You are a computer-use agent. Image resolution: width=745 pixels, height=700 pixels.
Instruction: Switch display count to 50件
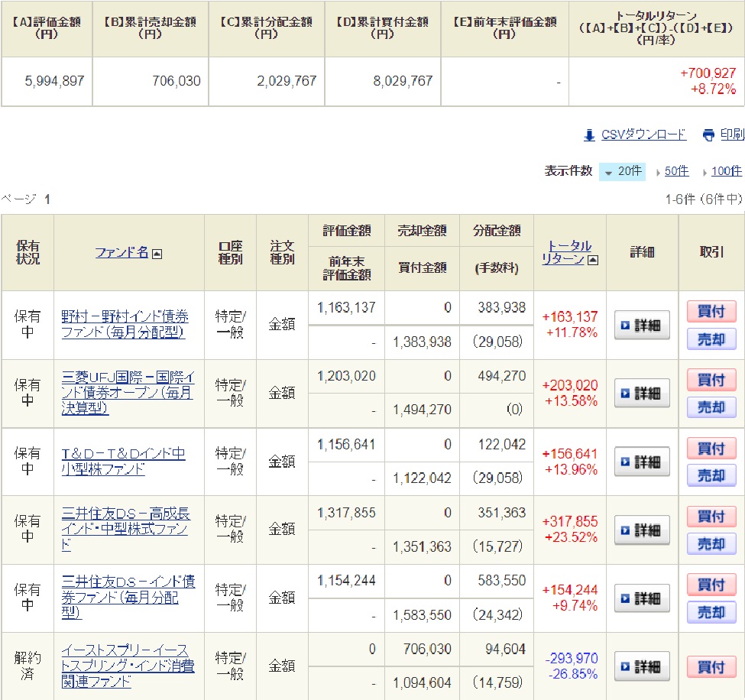[675, 172]
